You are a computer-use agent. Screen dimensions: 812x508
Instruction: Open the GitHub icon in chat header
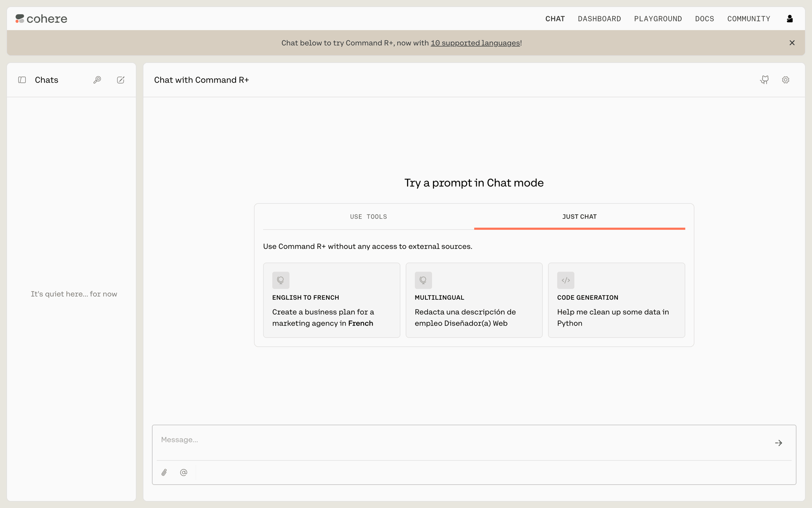click(x=764, y=80)
